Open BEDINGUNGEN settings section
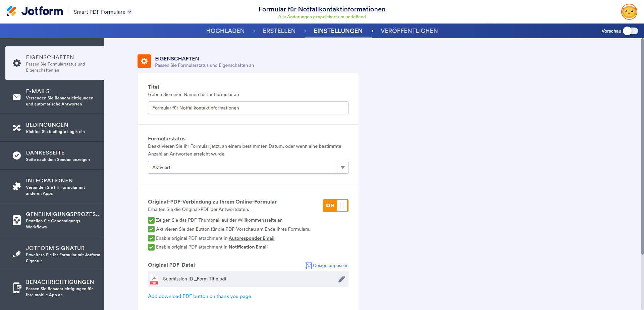The height and width of the screenshot is (310, 644). (52, 128)
